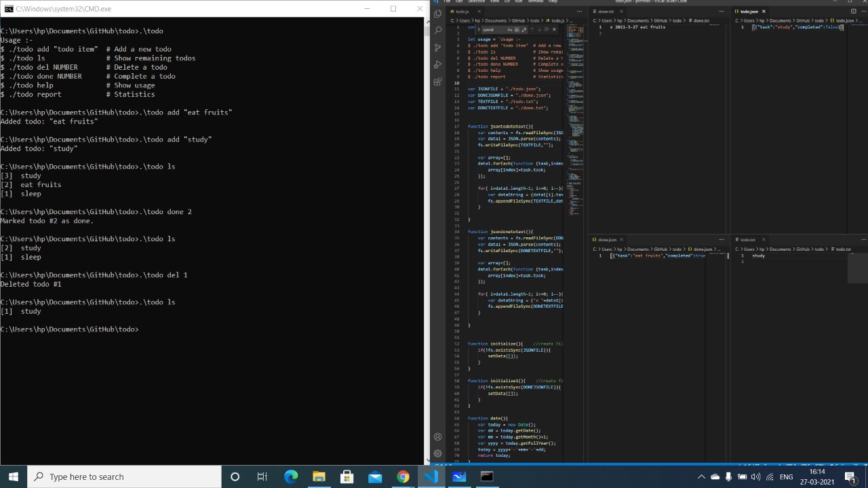Click the CMD window title bar icon
The width and height of the screenshot is (868, 488).
tap(9, 9)
